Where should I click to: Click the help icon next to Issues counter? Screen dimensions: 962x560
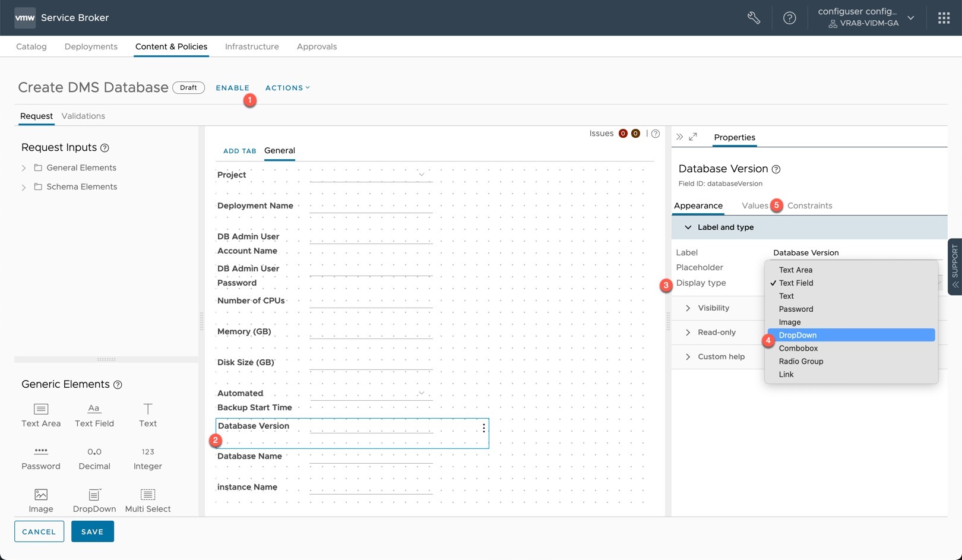click(x=656, y=134)
